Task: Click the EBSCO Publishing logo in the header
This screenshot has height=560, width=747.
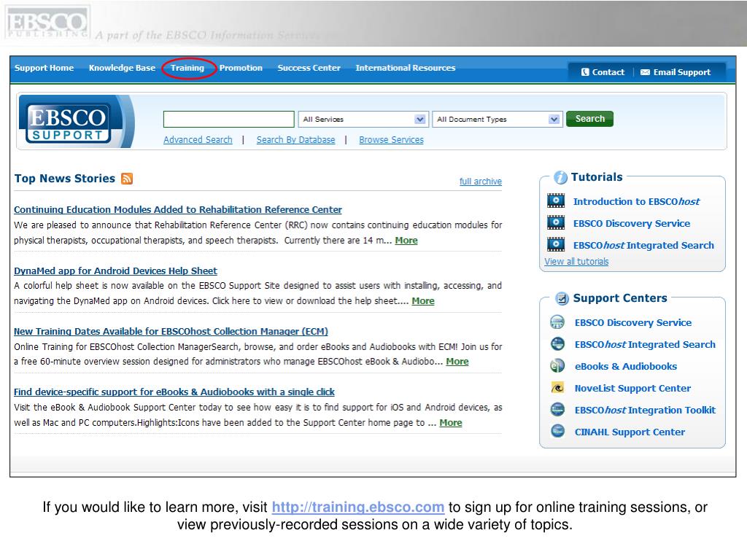Action: 47,23
